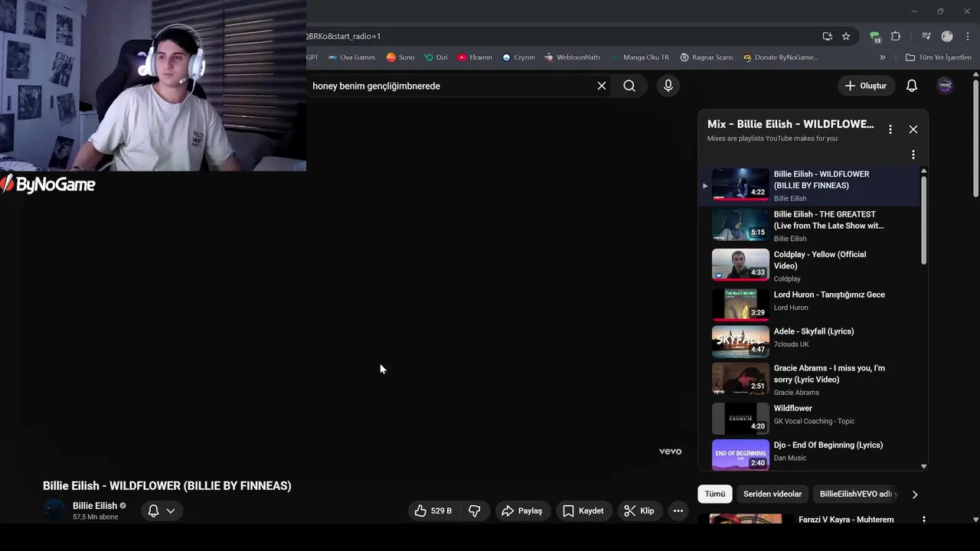Open Tüm Yer İşaretleri folder
The image size is (980, 551).
[938, 57]
